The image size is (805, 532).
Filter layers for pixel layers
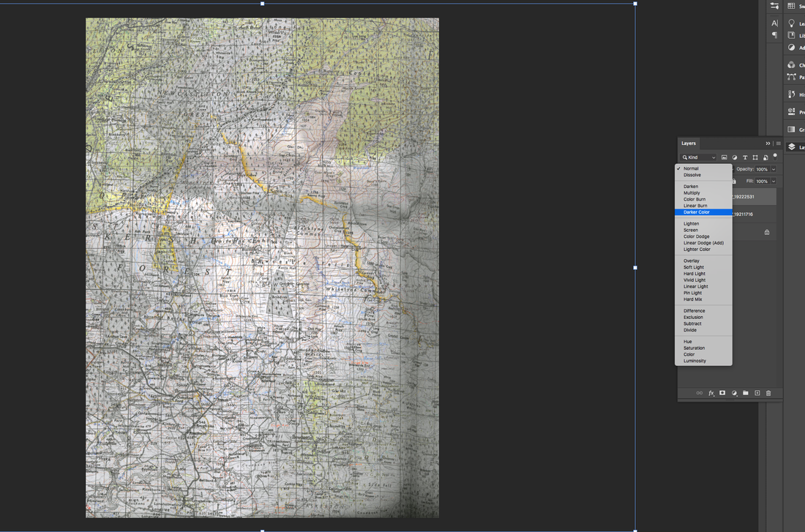pos(724,157)
